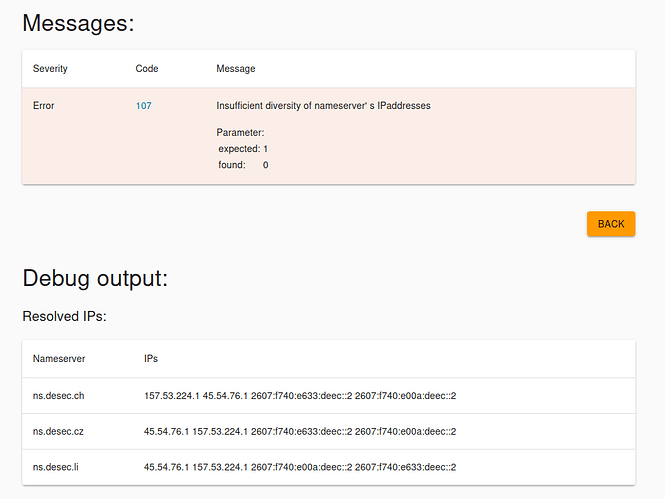Click the Message column header
This screenshot has height=499, width=665.
235,69
